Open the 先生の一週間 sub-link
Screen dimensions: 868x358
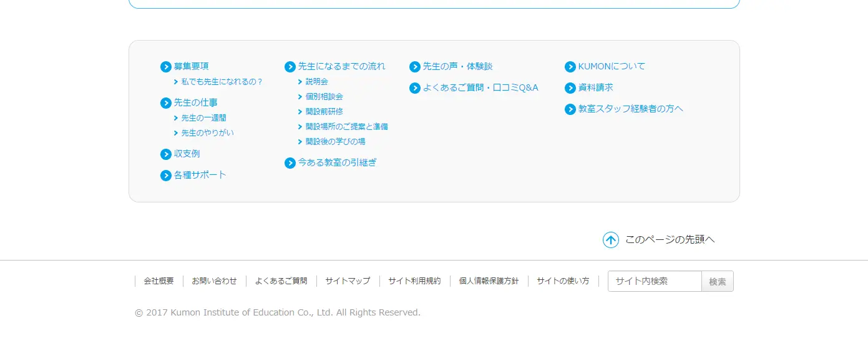[204, 118]
